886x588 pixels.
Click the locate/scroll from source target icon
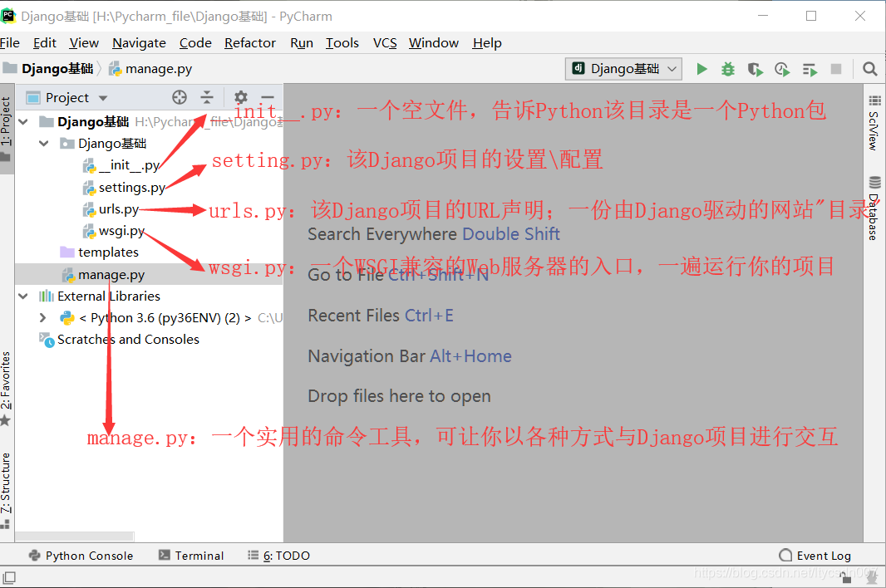click(x=180, y=97)
